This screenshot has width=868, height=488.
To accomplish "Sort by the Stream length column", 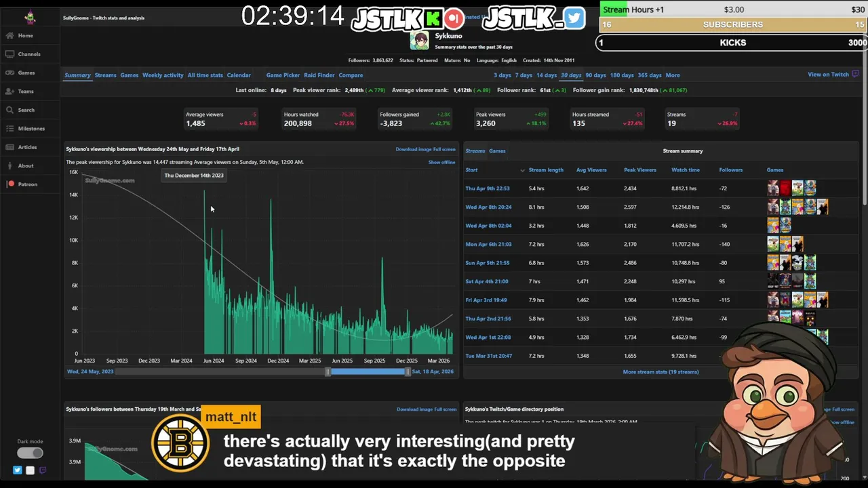I will coord(546,170).
